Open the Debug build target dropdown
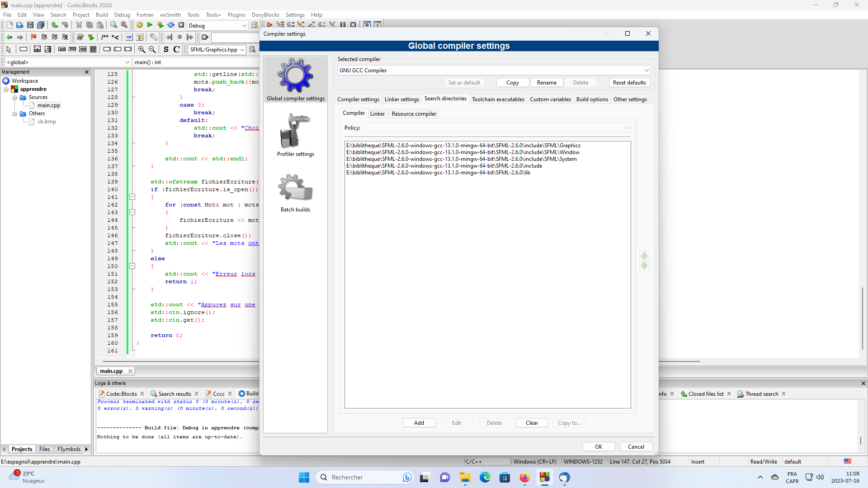This screenshot has width=868, height=488. pyautogui.click(x=218, y=26)
